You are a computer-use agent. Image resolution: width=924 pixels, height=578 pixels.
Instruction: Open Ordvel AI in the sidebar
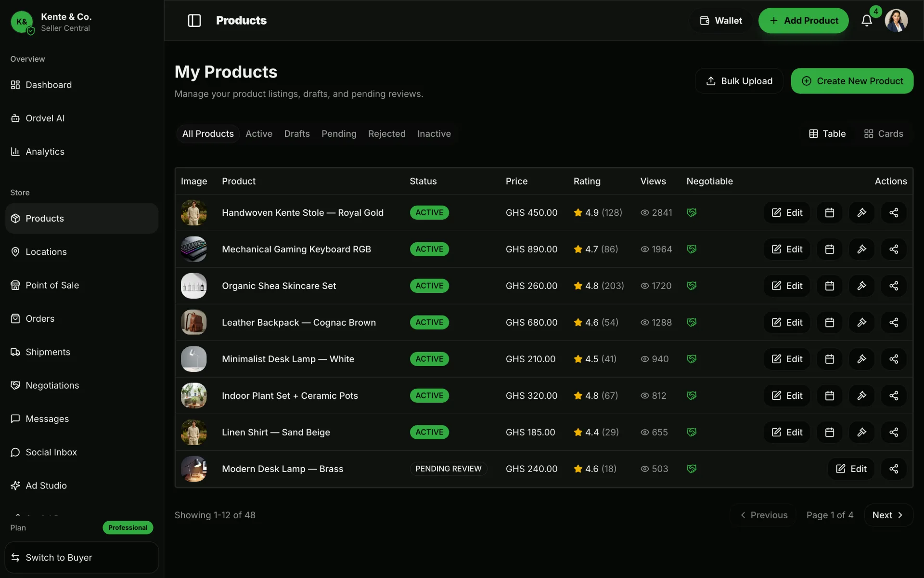(x=82, y=118)
